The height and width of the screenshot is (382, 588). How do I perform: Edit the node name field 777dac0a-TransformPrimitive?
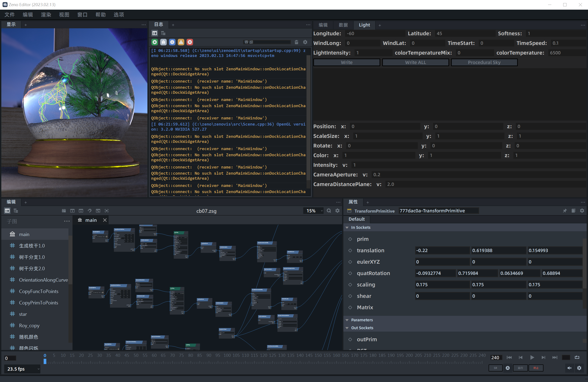tap(439, 210)
